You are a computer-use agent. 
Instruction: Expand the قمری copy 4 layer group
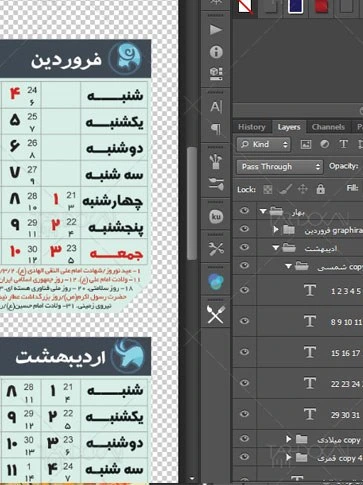pyautogui.click(x=289, y=457)
